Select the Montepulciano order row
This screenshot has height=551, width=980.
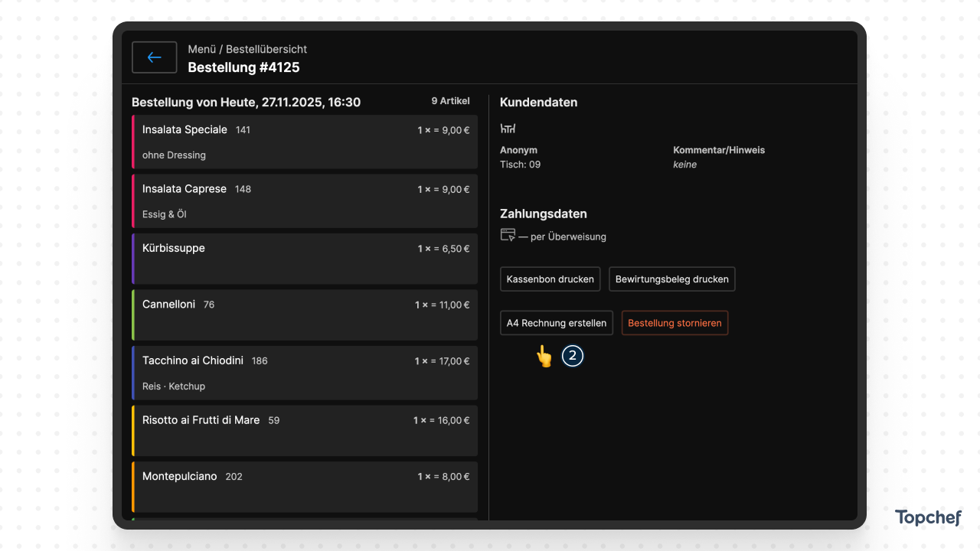coord(305,487)
